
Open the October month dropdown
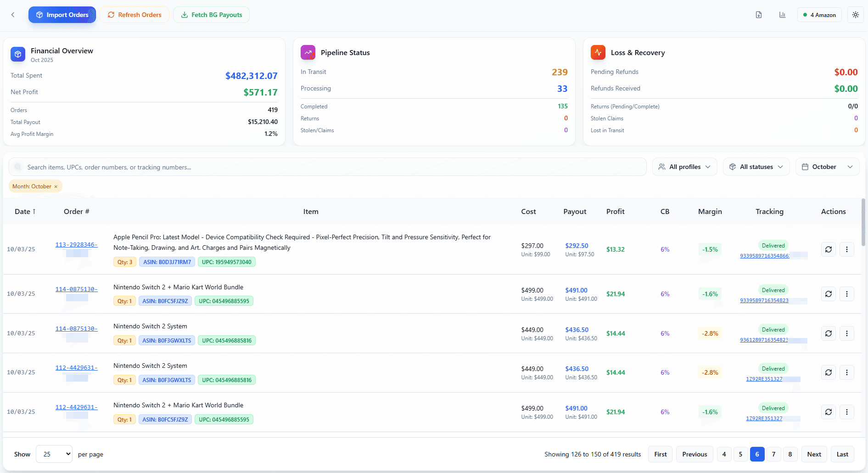[827, 167]
